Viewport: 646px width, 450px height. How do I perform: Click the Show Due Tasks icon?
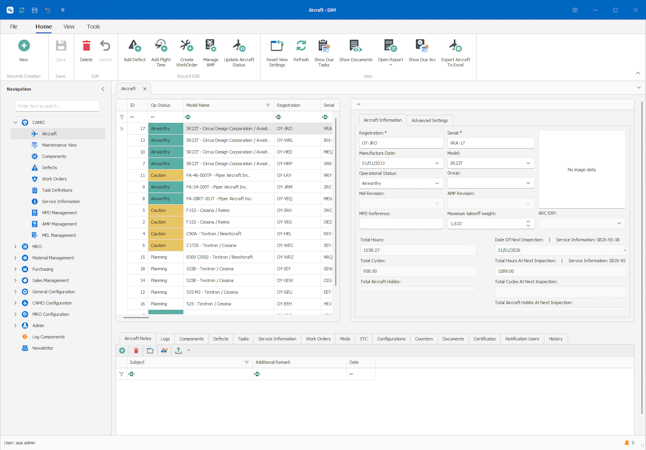tap(324, 47)
